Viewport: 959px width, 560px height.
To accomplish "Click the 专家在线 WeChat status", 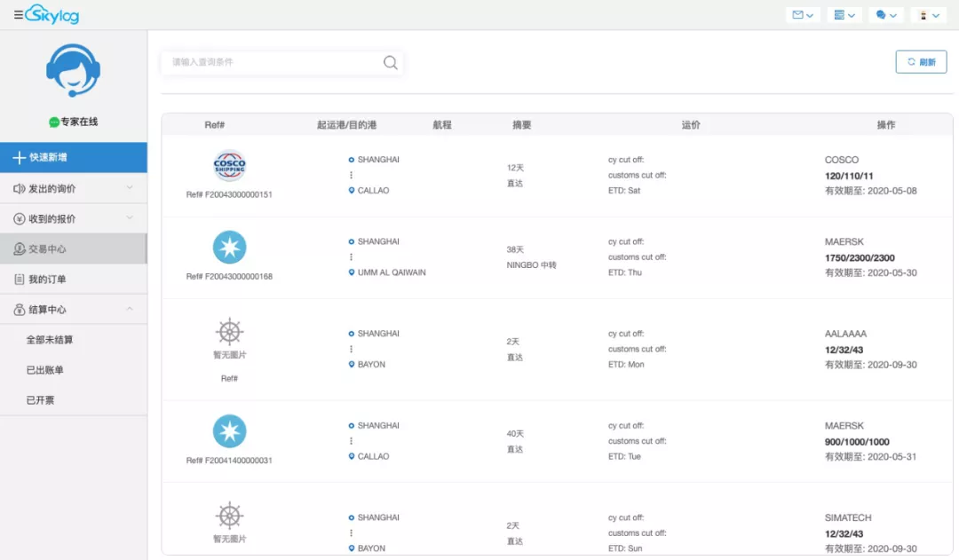I will 74,122.
